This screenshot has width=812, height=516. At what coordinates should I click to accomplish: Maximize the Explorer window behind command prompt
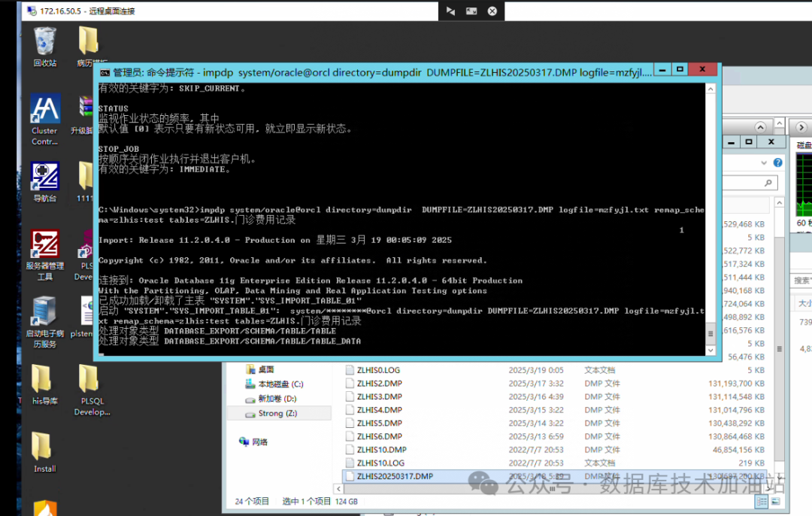point(749,142)
